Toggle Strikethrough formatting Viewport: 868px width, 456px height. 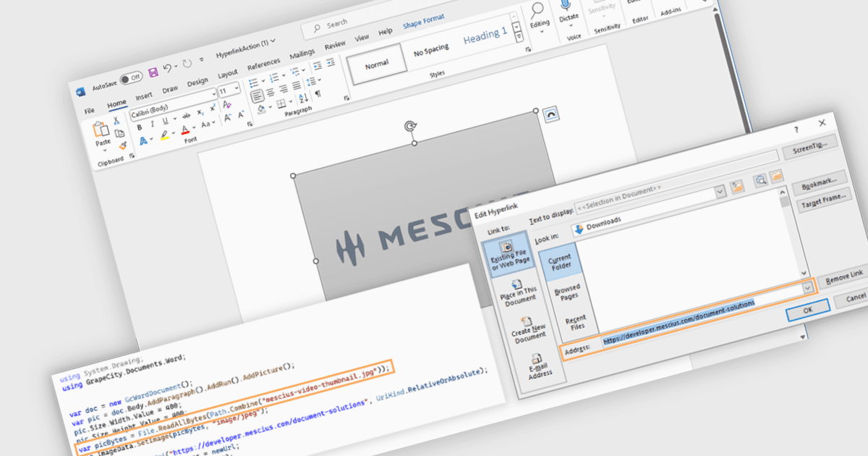pyautogui.click(x=186, y=116)
